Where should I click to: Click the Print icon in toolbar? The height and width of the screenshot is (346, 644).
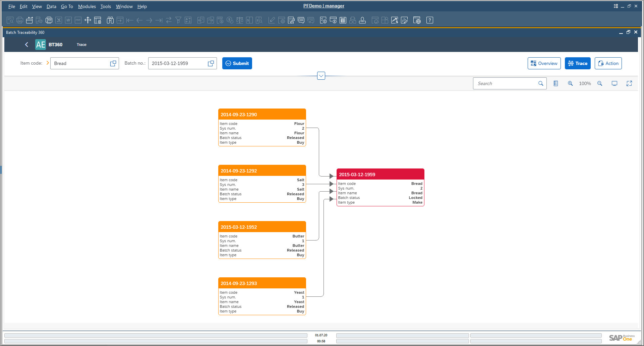tap(20, 20)
